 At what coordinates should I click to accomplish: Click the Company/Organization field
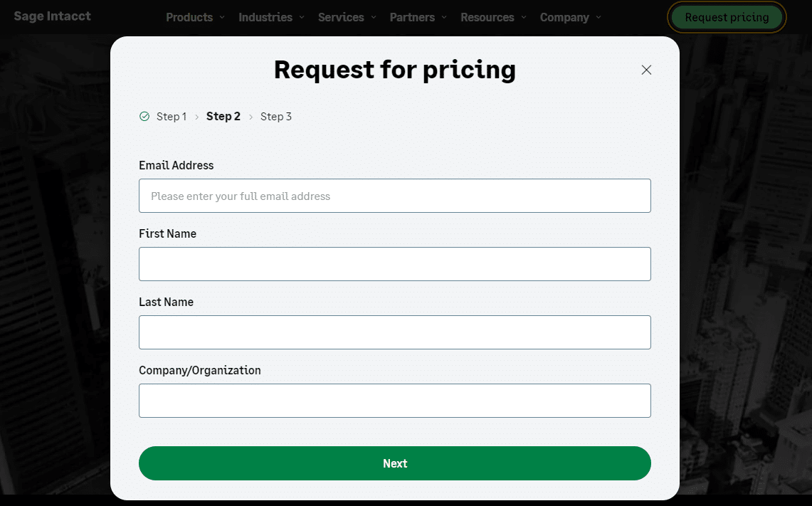[394, 400]
